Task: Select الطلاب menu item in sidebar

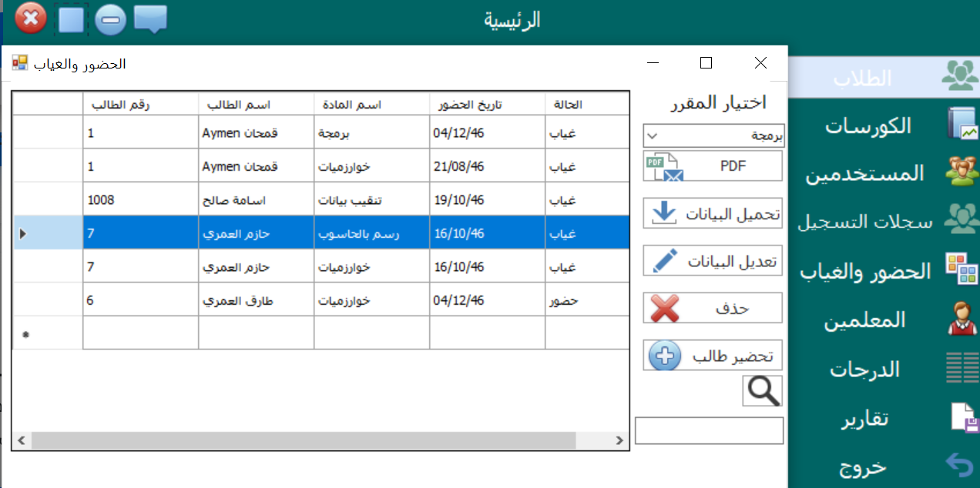Action: coord(864,78)
